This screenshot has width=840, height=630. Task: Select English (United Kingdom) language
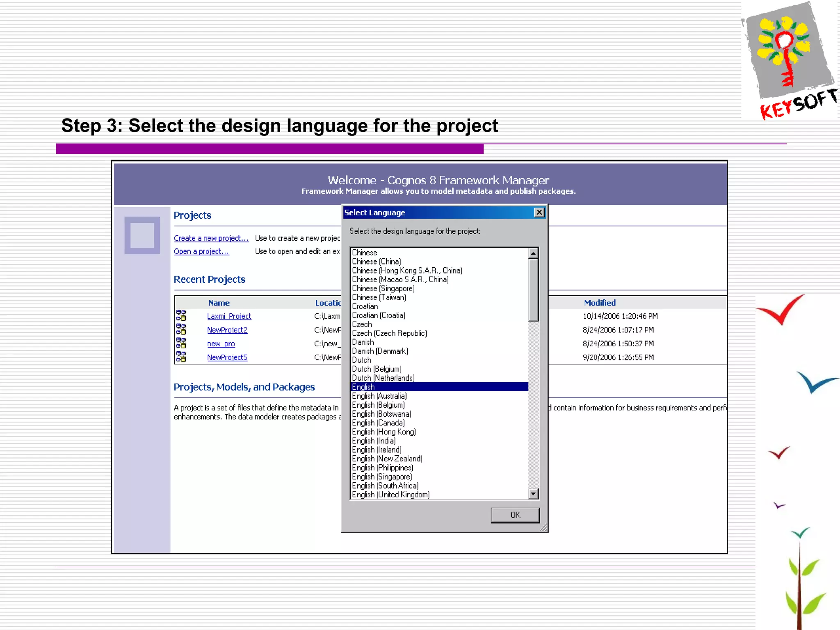tap(440, 495)
